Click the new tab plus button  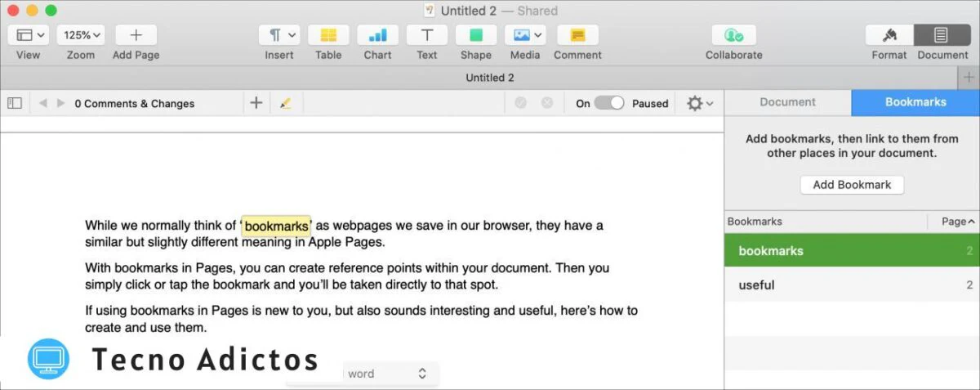click(x=969, y=78)
